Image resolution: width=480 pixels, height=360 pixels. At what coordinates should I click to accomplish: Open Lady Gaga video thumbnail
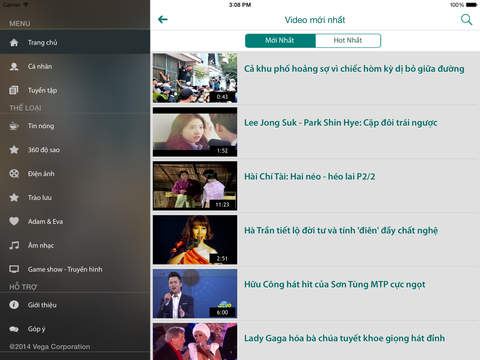pos(195,341)
